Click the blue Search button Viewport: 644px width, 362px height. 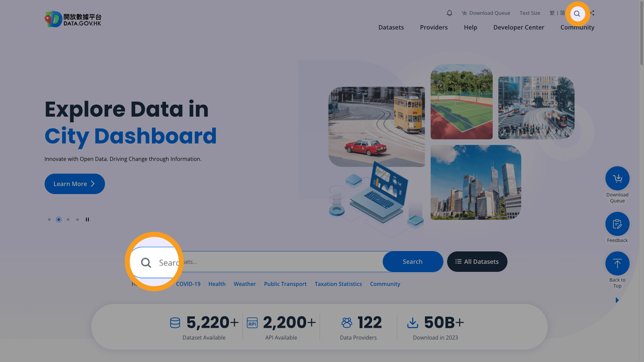(413, 262)
